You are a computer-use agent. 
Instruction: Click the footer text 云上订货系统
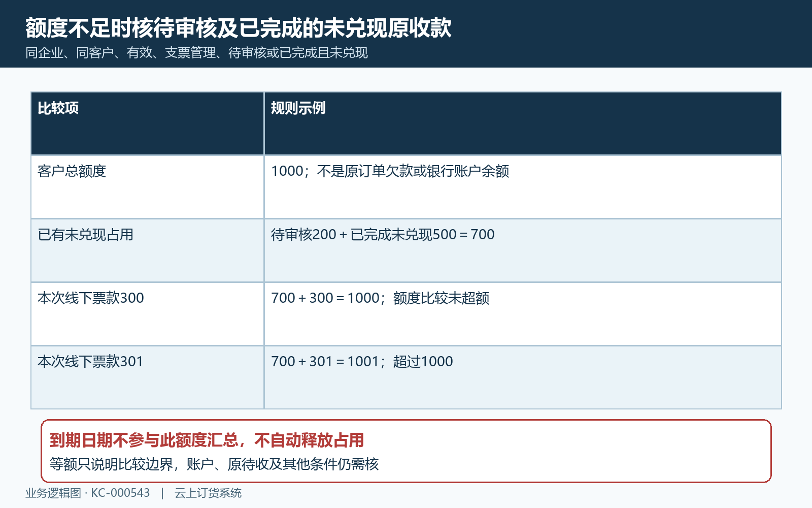click(x=208, y=493)
